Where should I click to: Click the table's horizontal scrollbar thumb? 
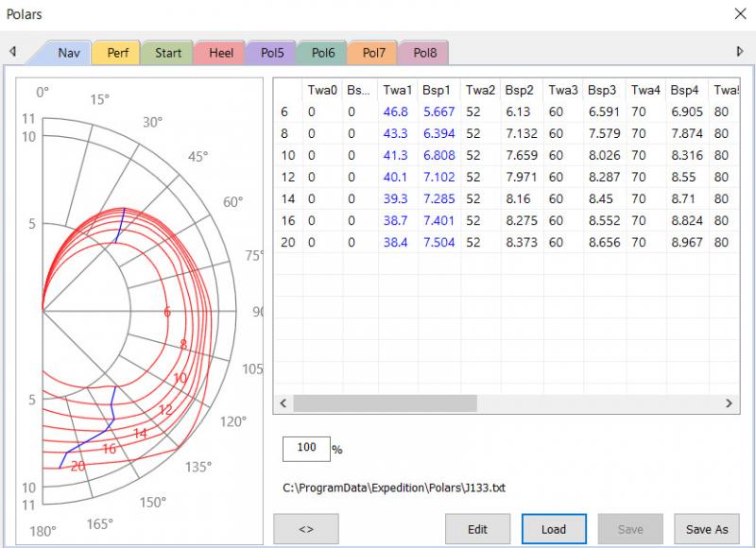[x=385, y=403]
